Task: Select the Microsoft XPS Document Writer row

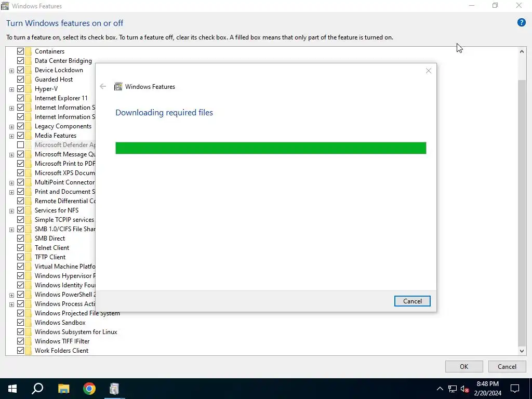Action: (x=65, y=172)
